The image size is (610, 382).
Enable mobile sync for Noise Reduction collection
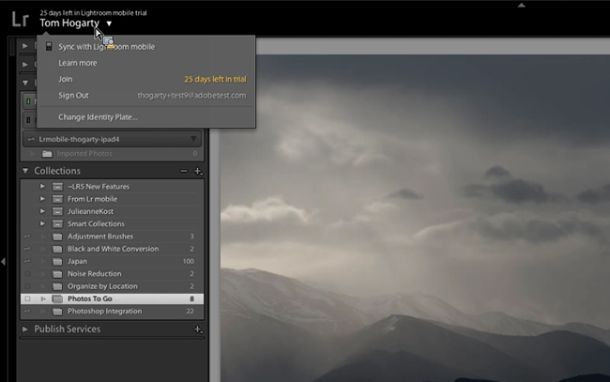(27, 274)
